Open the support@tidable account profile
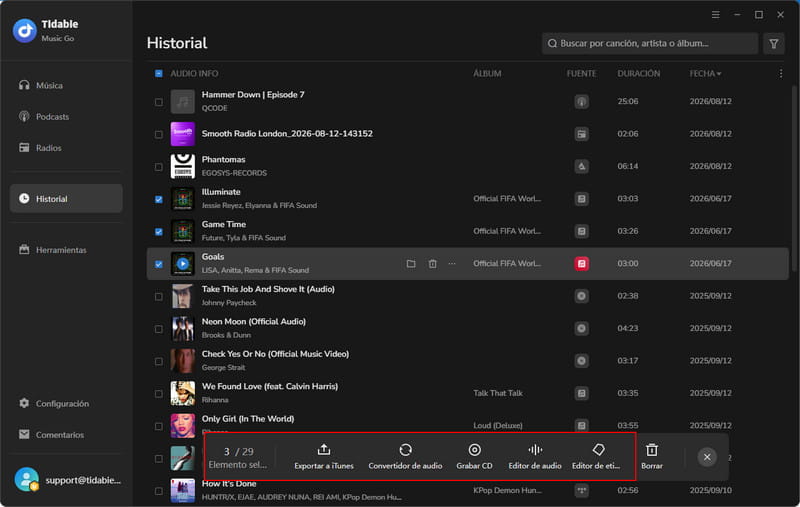This screenshot has height=507, width=800. click(67, 480)
